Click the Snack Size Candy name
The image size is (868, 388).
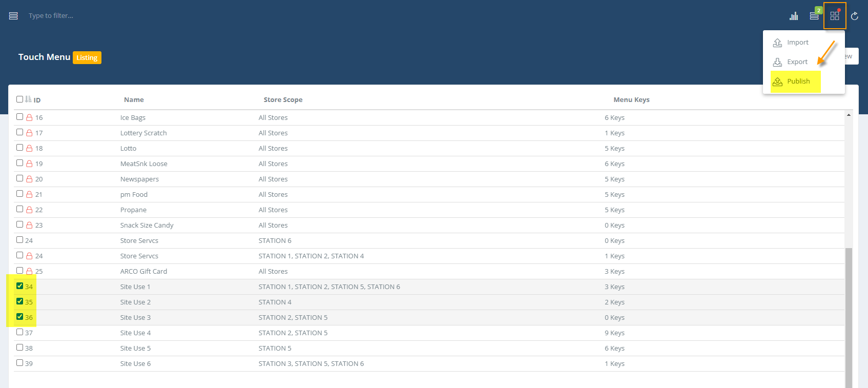pos(147,226)
